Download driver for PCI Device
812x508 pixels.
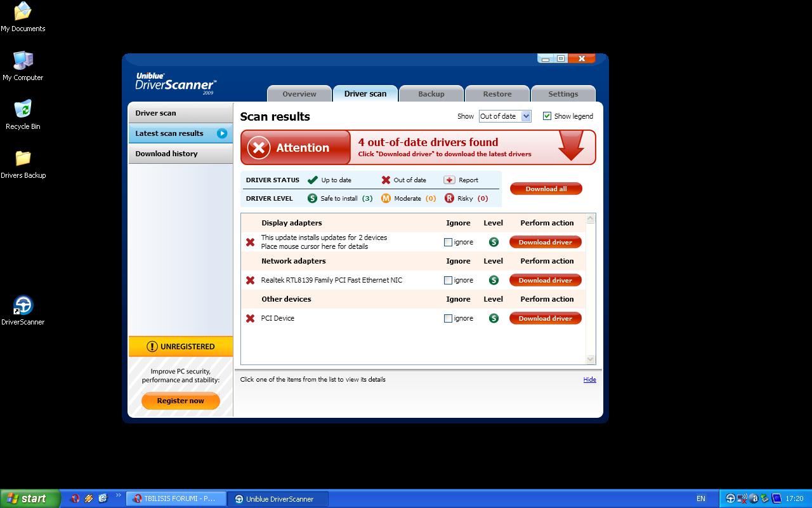point(546,318)
